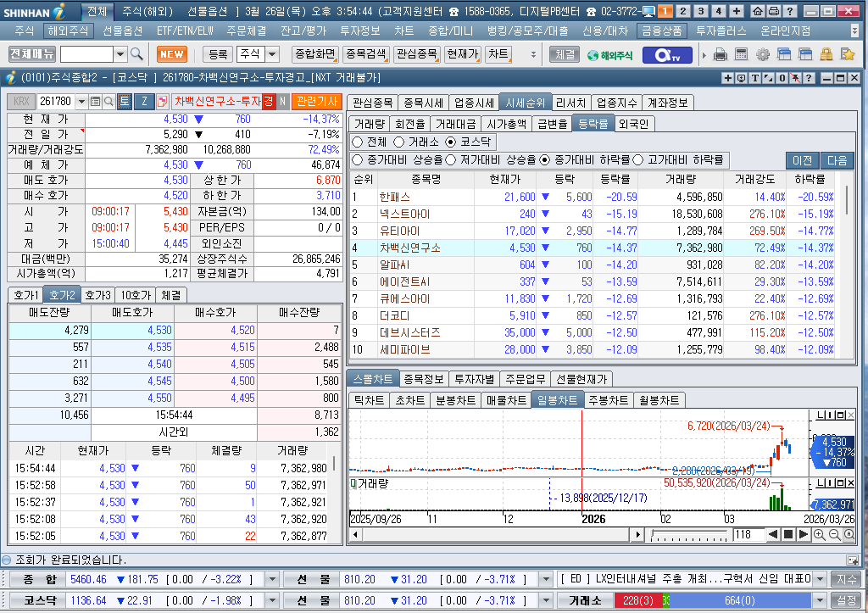Expand the 종합 index ticker dropdown
Viewport: 868px width, 613px height.
pos(272,579)
